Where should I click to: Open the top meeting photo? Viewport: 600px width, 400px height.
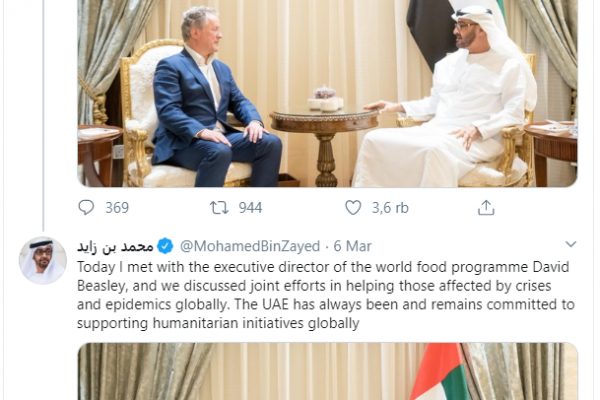click(328, 93)
